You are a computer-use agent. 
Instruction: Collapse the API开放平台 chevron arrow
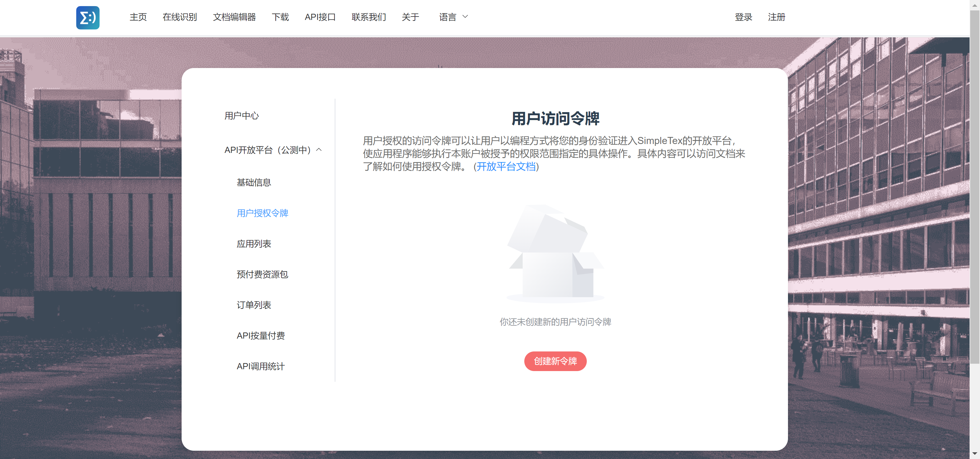319,150
